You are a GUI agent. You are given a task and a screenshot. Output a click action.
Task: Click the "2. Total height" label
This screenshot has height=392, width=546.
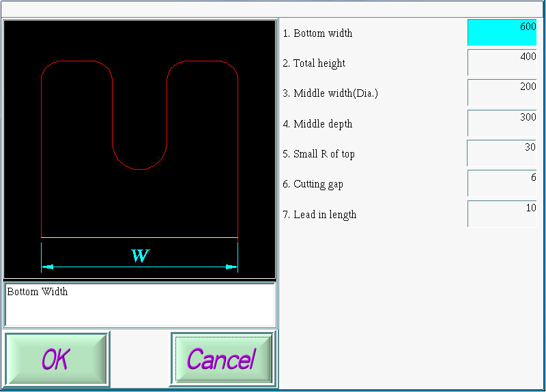click(314, 63)
